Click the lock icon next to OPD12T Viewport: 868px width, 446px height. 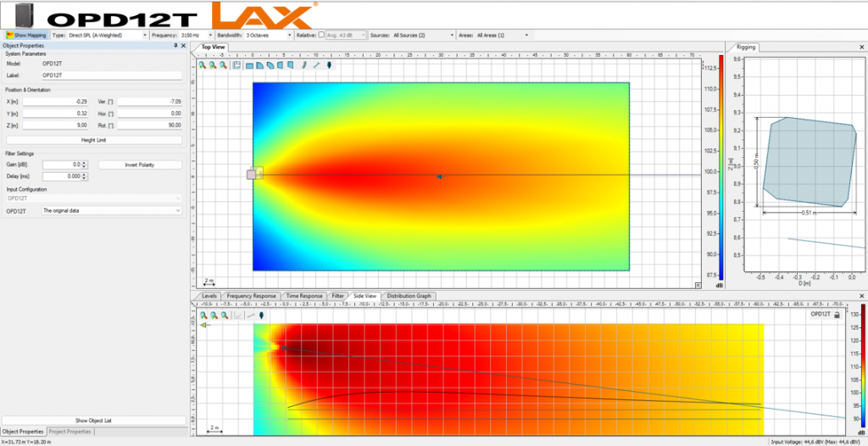click(x=837, y=314)
